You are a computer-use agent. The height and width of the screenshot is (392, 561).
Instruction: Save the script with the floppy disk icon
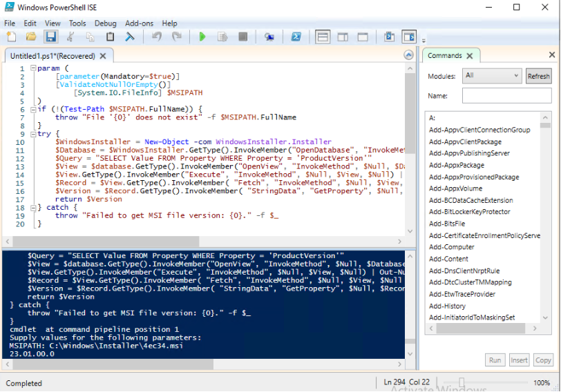pyautogui.click(x=51, y=37)
